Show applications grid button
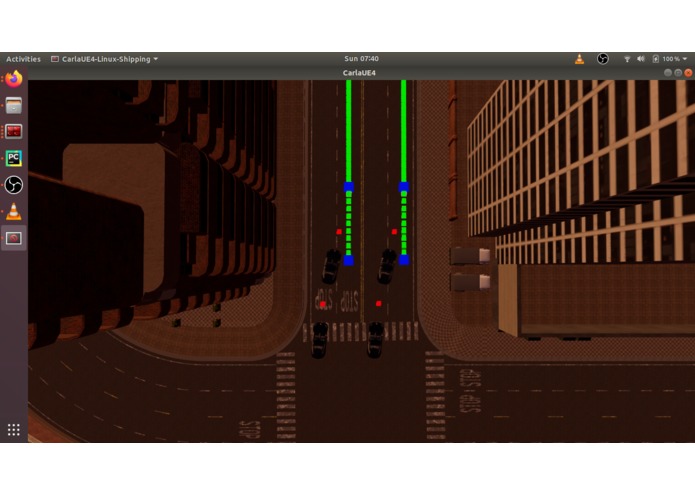 pos(14,429)
